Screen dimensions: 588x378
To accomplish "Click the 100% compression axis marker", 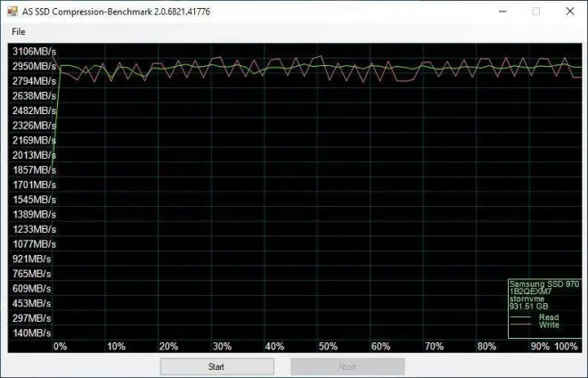I will (567, 346).
